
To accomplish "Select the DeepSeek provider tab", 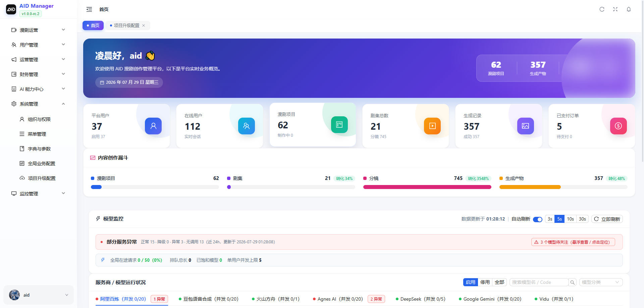I will pos(421,299).
